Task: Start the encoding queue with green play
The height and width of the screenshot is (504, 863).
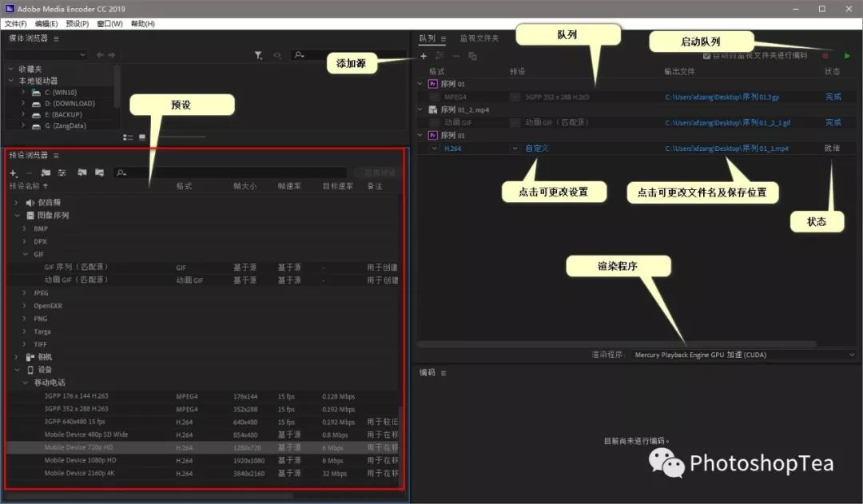Action: tap(847, 56)
